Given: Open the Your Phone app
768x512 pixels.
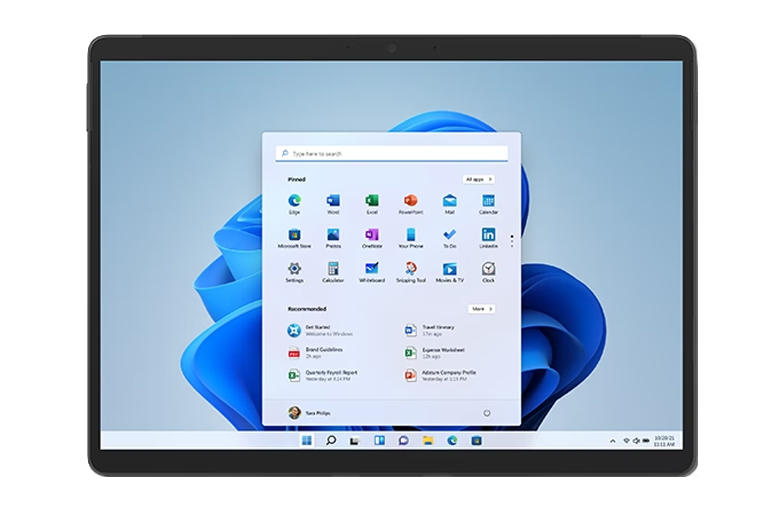Looking at the screenshot, I should click(x=410, y=238).
